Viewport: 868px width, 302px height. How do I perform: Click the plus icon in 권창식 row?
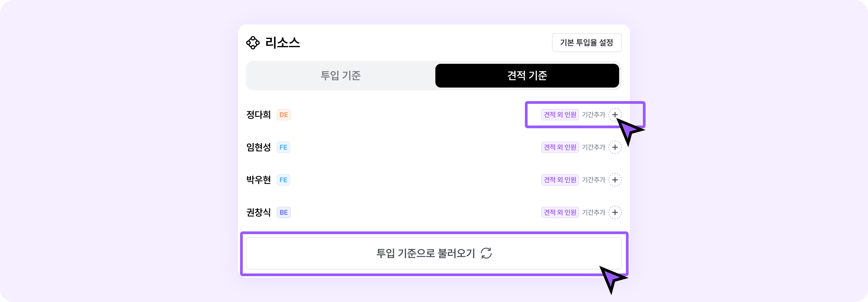tap(615, 212)
